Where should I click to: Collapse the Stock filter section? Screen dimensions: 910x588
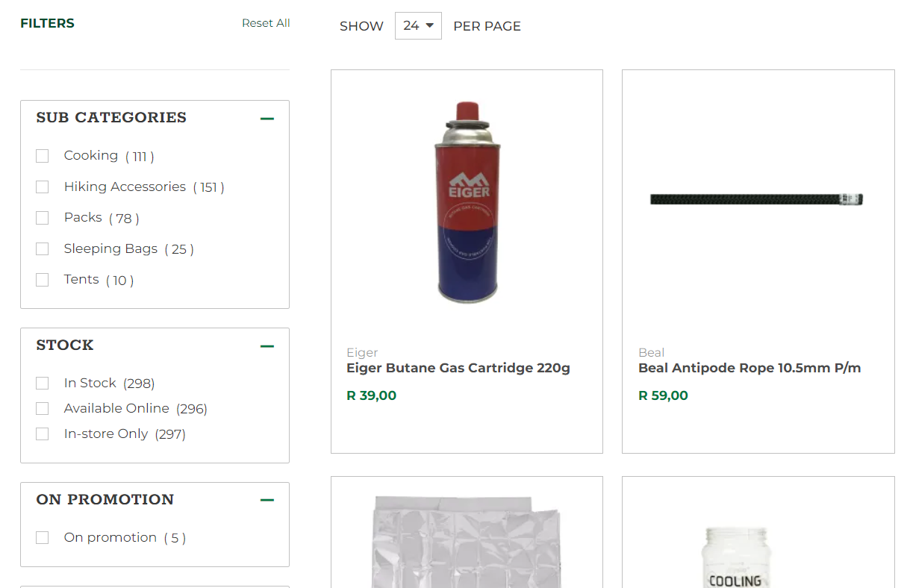click(x=267, y=346)
